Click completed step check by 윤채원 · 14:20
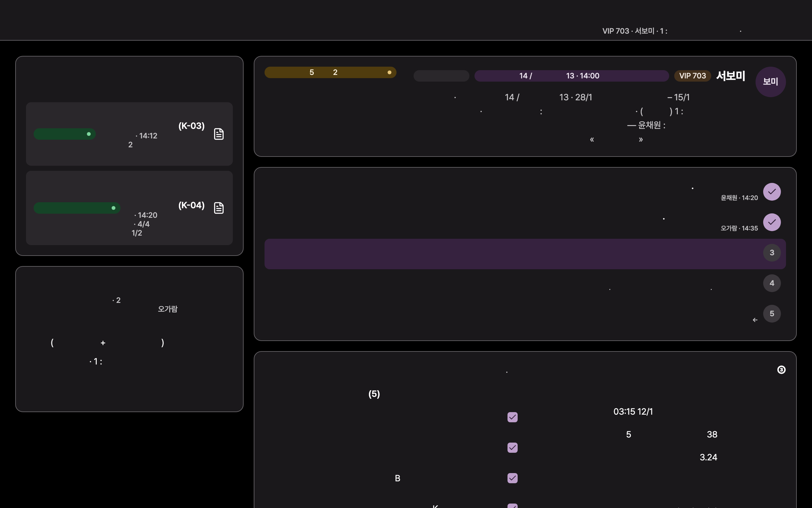 (x=772, y=192)
